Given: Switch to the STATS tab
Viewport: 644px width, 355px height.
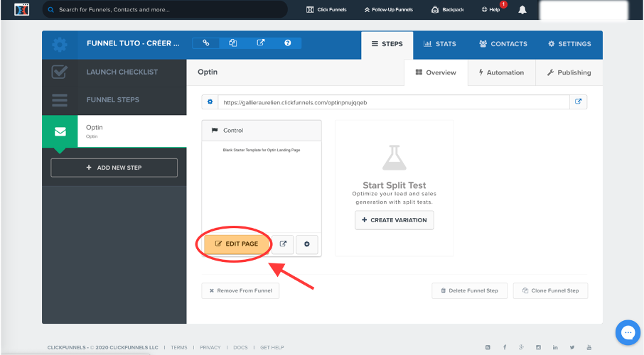Looking at the screenshot, I should pos(440,44).
